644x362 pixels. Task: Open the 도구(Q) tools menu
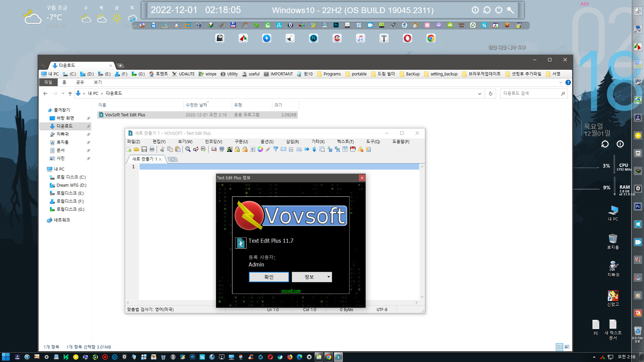click(x=373, y=141)
